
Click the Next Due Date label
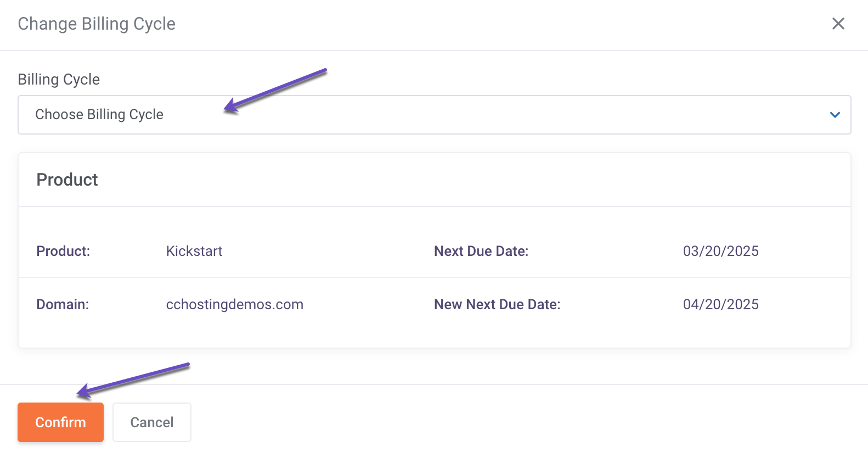481,252
